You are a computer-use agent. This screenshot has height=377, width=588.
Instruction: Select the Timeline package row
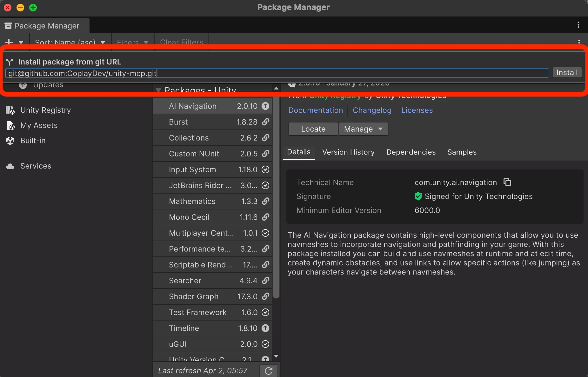pyautogui.click(x=212, y=328)
